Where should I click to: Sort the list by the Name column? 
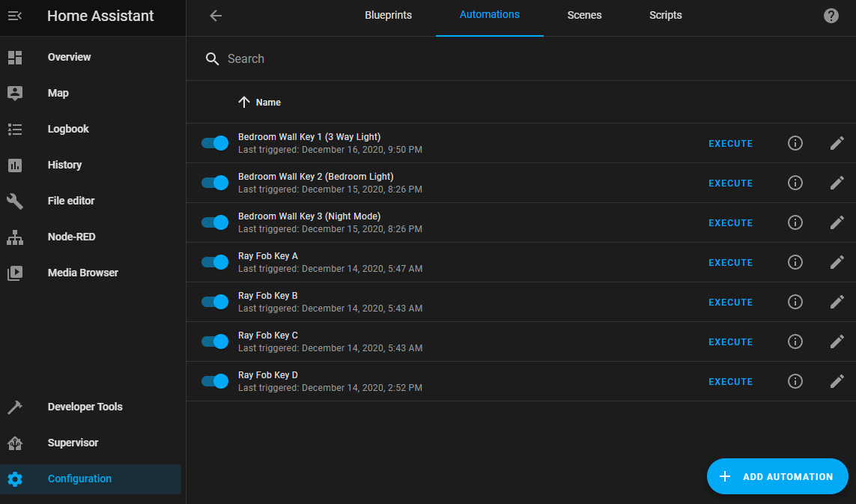(267, 103)
